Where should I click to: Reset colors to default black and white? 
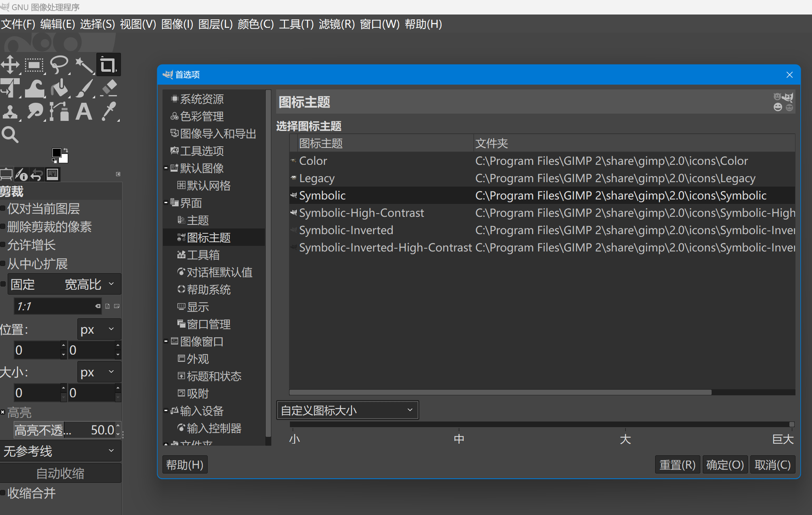[x=54, y=160]
